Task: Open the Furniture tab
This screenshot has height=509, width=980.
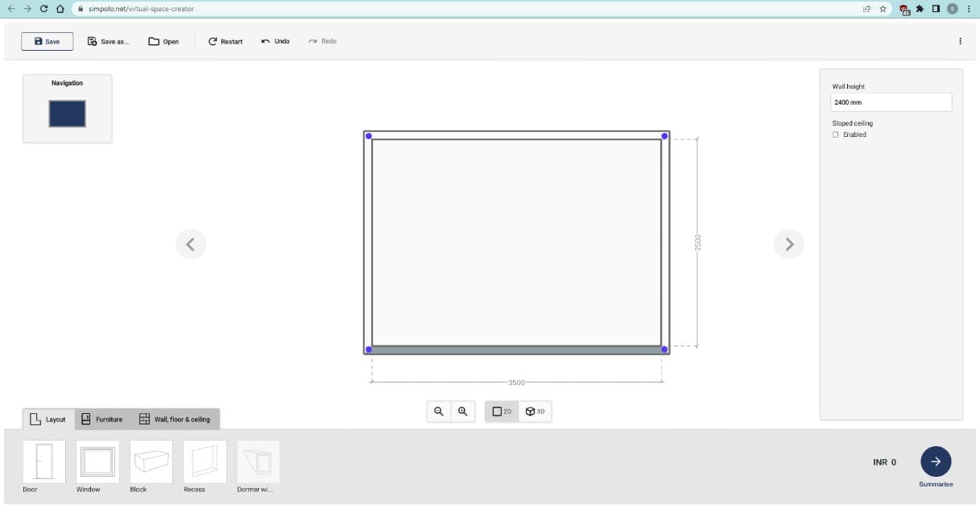Action: (102, 420)
